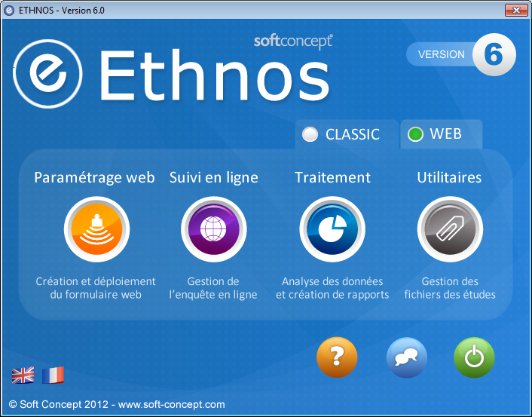
Task: Click the orange question mark help button
Action: tap(337, 357)
